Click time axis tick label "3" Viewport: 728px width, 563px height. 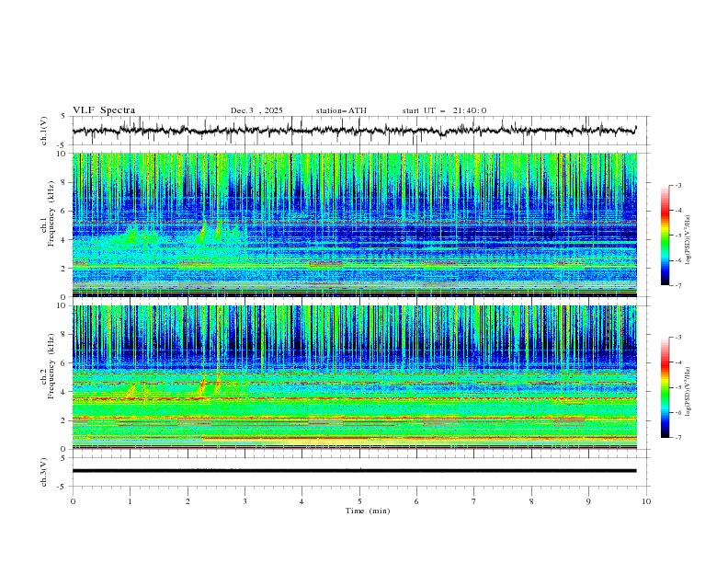coord(245,501)
